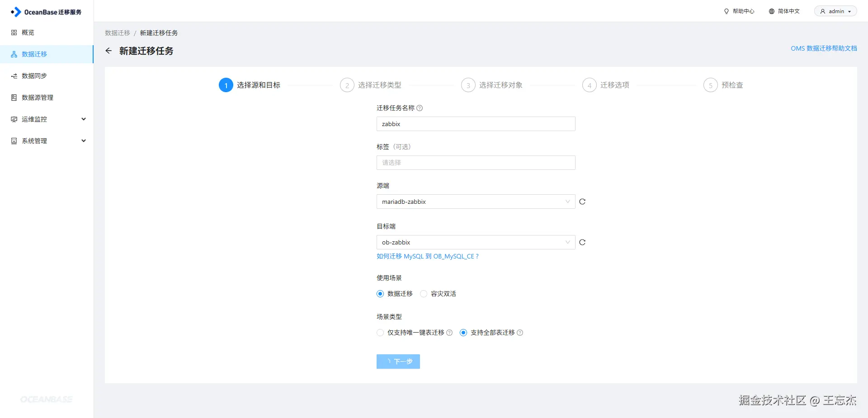Viewport: 868px width, 418px height.
Task: Go back using the arrow icon
Action: coord(108,51)
